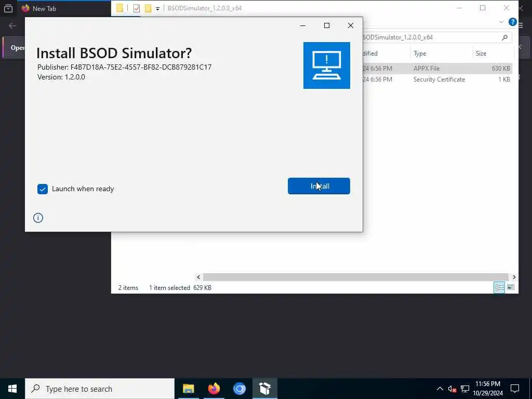Image resolution: width=532 pixels, height=399 pixels.
Task: Open the Explorer help question mark icon
Action: (x=512, y=22)
